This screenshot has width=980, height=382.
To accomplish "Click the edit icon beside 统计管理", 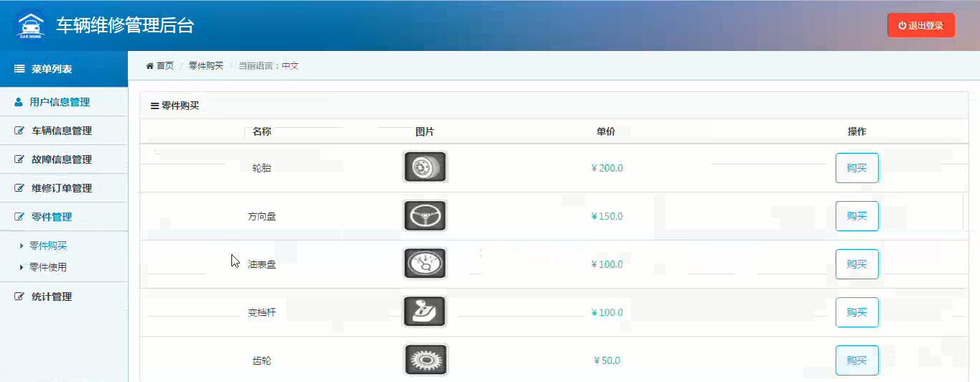I will click(20, 297).
